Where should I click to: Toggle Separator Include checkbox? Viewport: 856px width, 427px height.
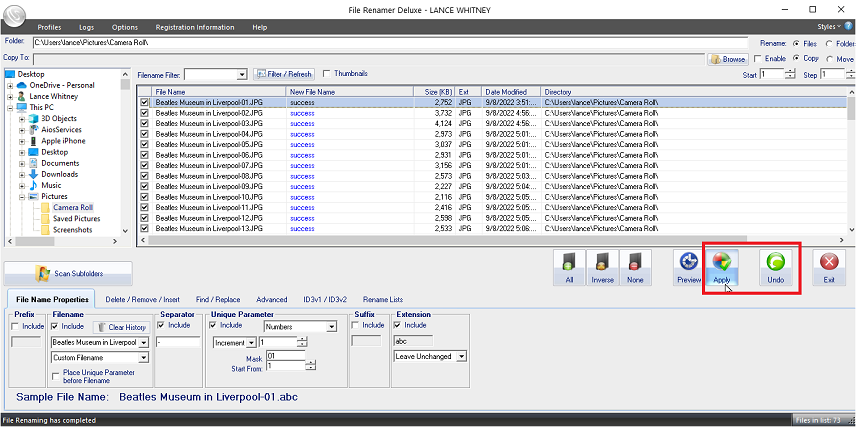point(160,325)
